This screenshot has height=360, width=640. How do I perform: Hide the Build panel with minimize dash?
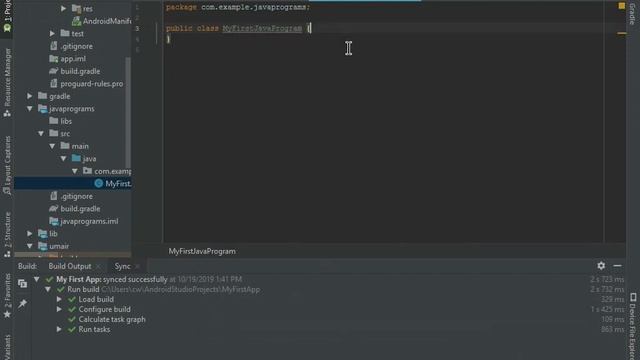[617, 266]
